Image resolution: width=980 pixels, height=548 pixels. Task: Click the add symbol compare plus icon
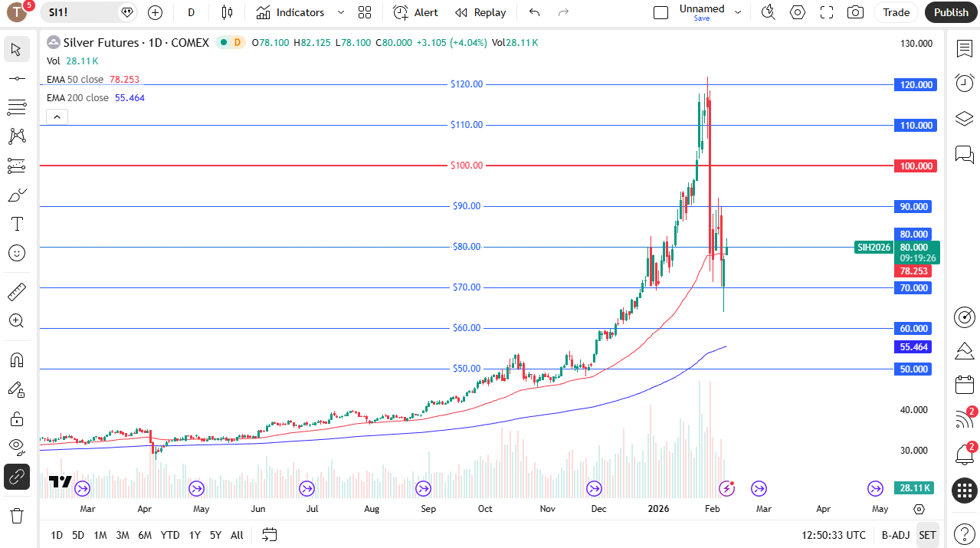coord(155,12)
